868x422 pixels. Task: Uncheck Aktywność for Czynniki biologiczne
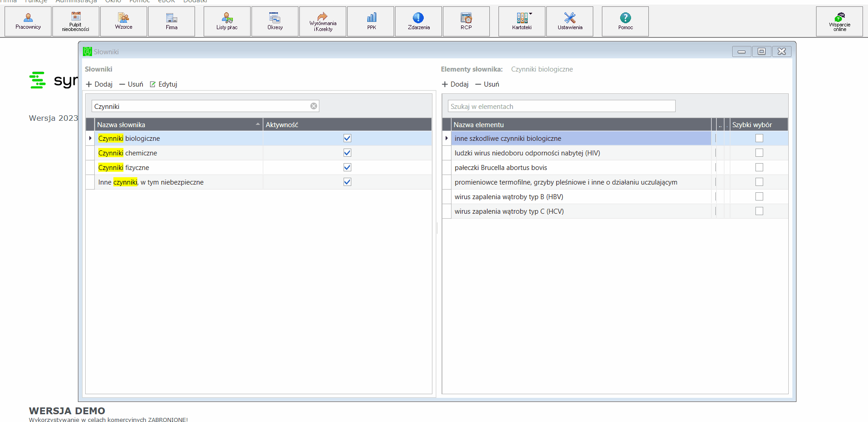tap(347, 138)
